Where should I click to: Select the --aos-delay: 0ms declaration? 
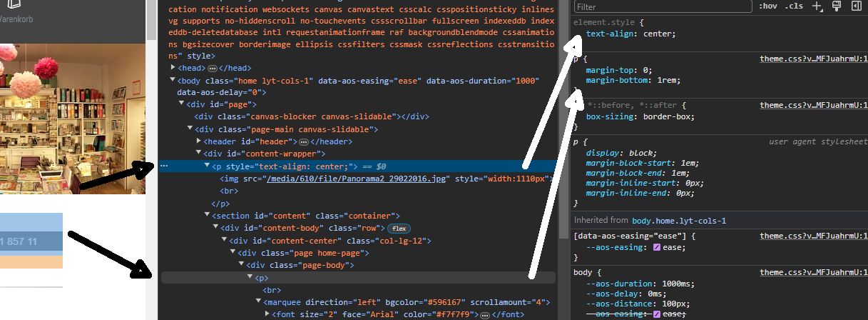click(626, 294)
